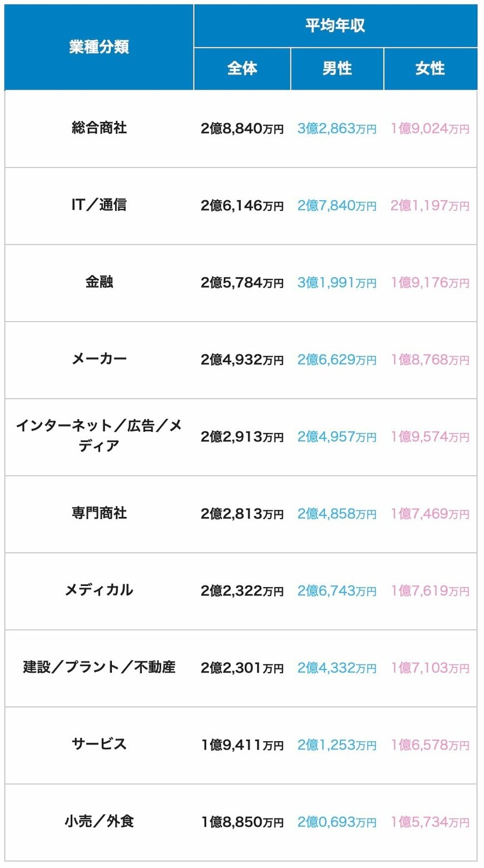Select the インターネット/広告/メディア cell

click(99, 436)
